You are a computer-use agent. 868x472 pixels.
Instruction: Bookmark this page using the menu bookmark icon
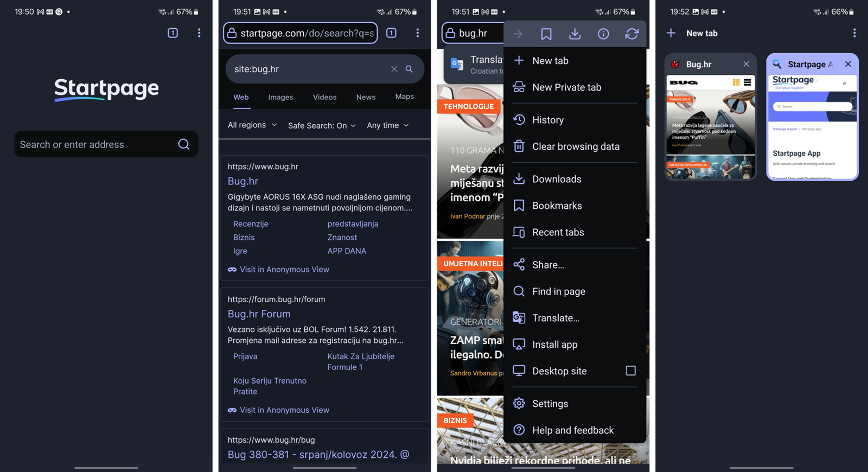coord(546,34)
